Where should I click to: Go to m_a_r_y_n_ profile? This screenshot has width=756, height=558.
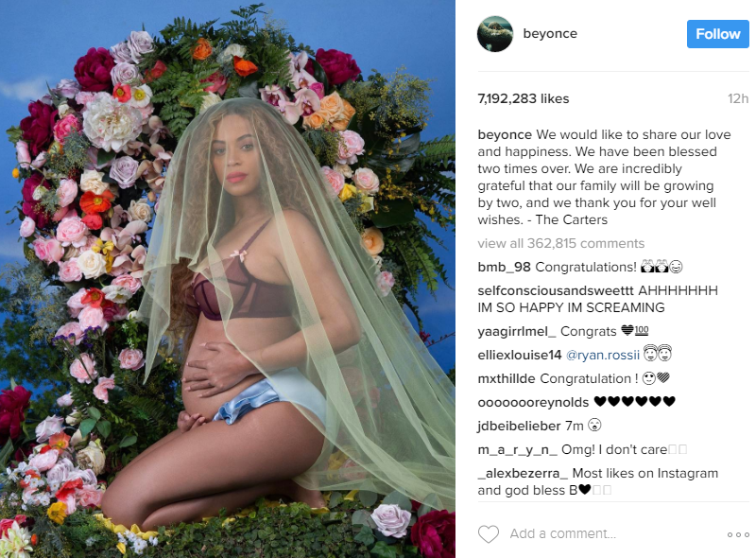(517, 449)
